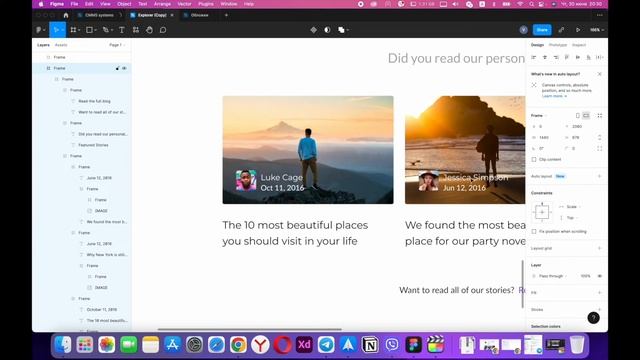Add a layout grid with plus
This screenshot has width=640, height=360.
600,248
